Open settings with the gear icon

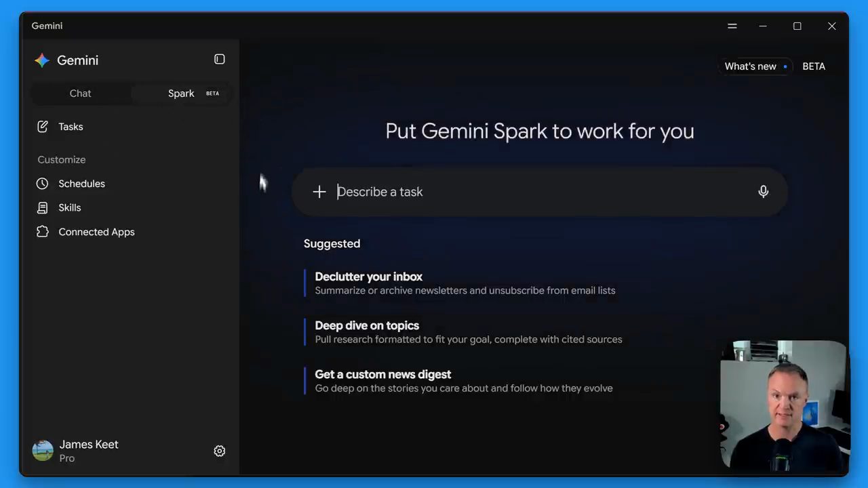(220, 451)
